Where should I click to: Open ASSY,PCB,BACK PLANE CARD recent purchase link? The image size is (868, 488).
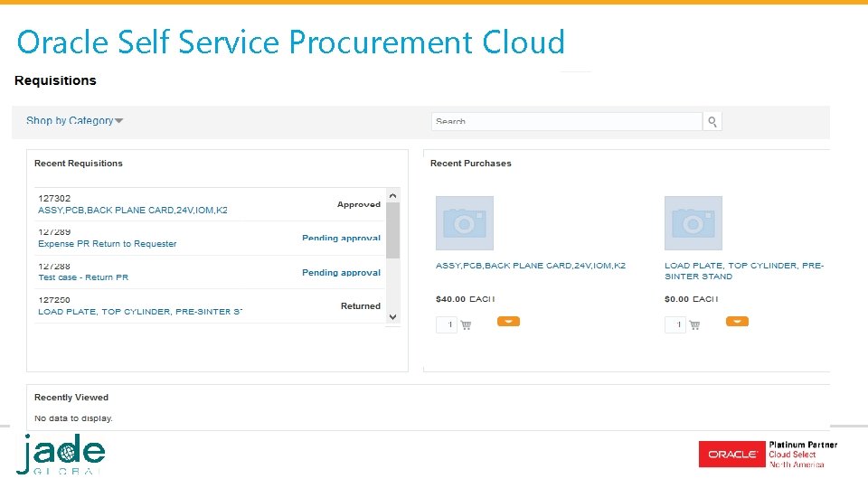tap(531, 266)
